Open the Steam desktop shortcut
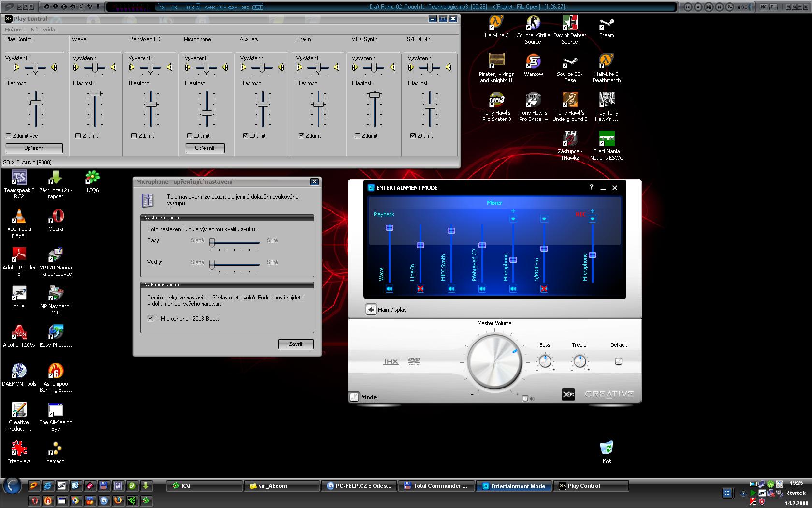812x508 pixels. point(607,23)
